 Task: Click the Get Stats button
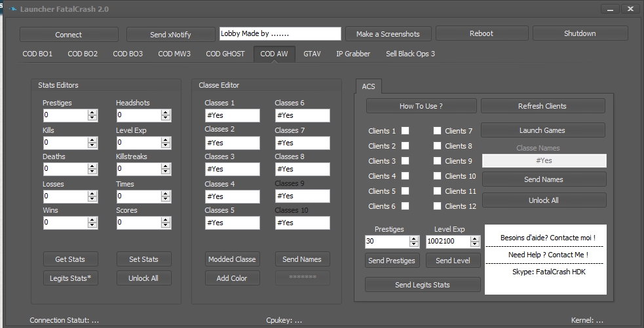(70, 259)
